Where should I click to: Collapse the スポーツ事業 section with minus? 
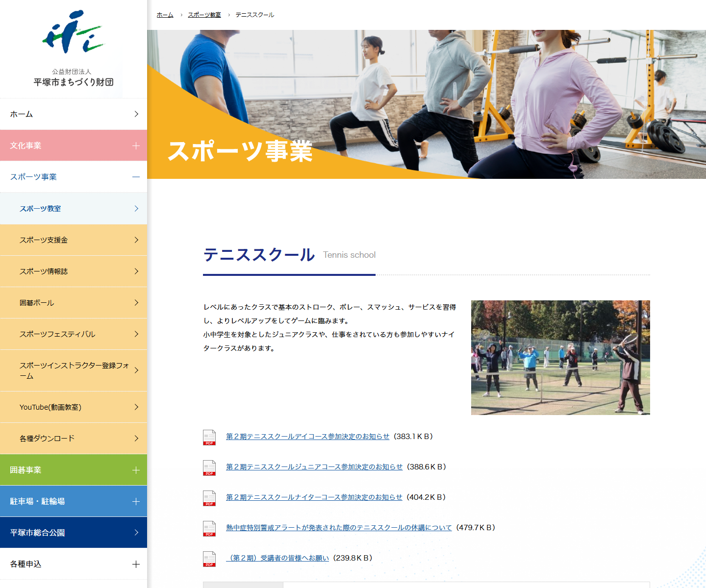(136, 177)
